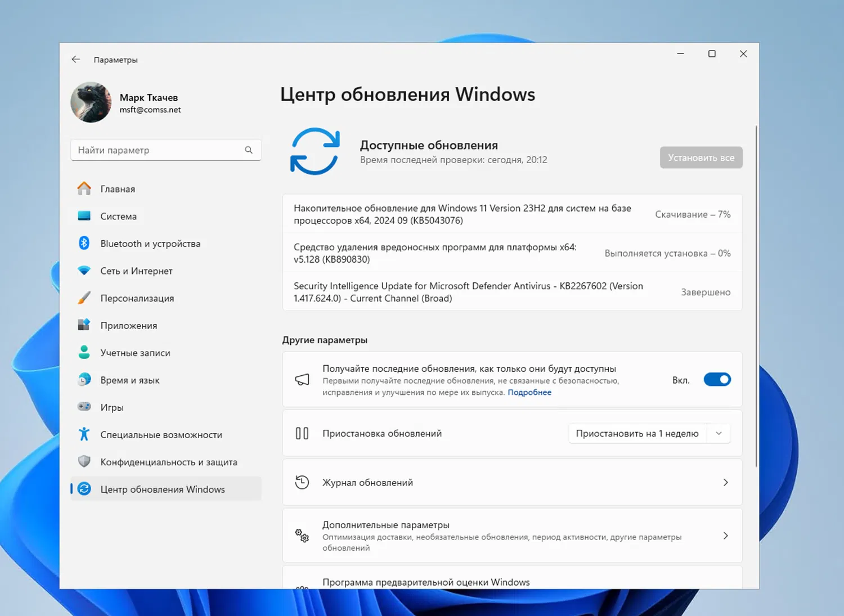Image resolution: width=844 pixels, height=616 pixels.
Task: Click the msft@comss.net account email
Action: (150, 110)
